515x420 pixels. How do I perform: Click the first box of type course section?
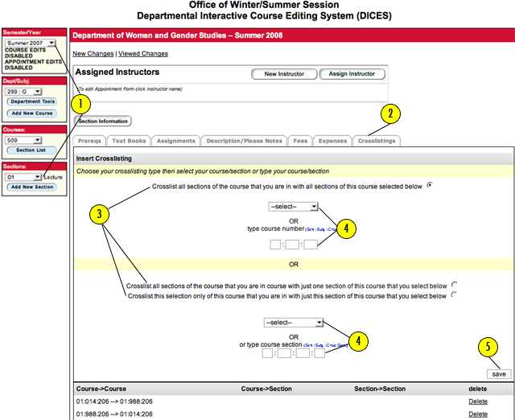267,353
